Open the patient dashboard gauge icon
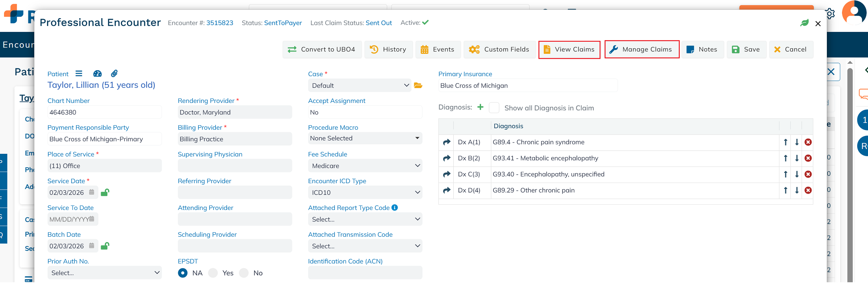Viewport: 868px width, 285px height. [x=97, y=74]
